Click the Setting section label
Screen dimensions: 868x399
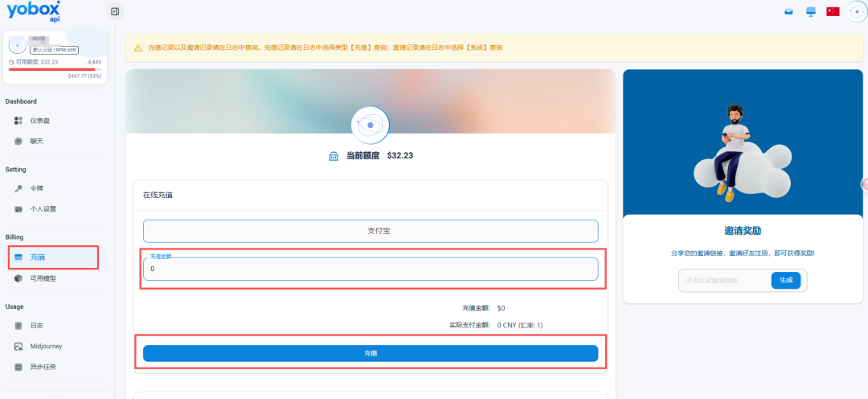pyautogui.click(x=15, y=170)
